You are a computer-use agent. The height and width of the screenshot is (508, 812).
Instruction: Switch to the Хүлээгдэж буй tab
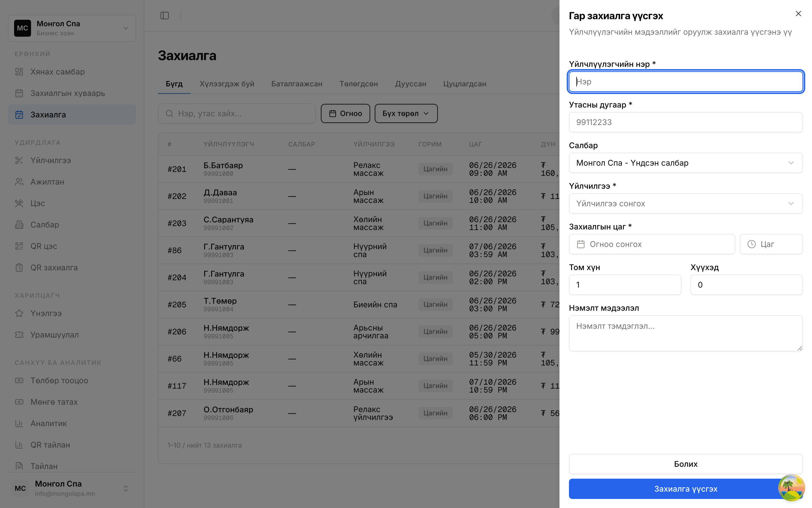click(x=227, y=84)
